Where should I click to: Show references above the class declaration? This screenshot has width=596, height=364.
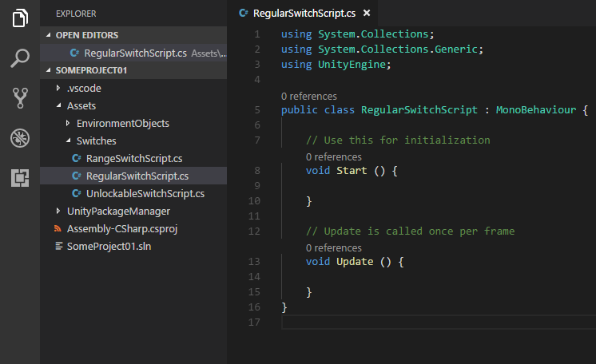[308, 96]
